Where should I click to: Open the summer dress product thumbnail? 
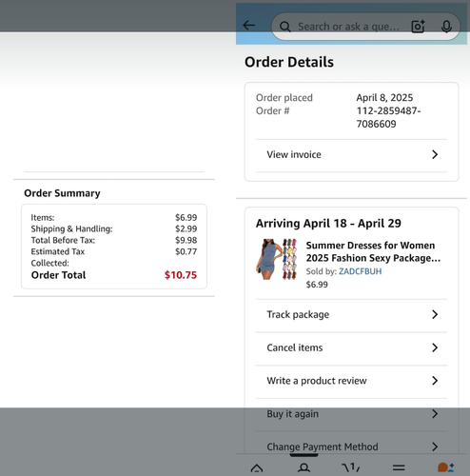coord(277,259)
